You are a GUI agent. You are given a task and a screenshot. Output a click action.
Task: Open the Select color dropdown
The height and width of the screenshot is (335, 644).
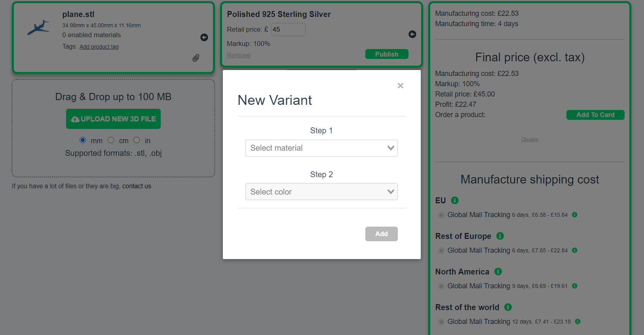321,192
